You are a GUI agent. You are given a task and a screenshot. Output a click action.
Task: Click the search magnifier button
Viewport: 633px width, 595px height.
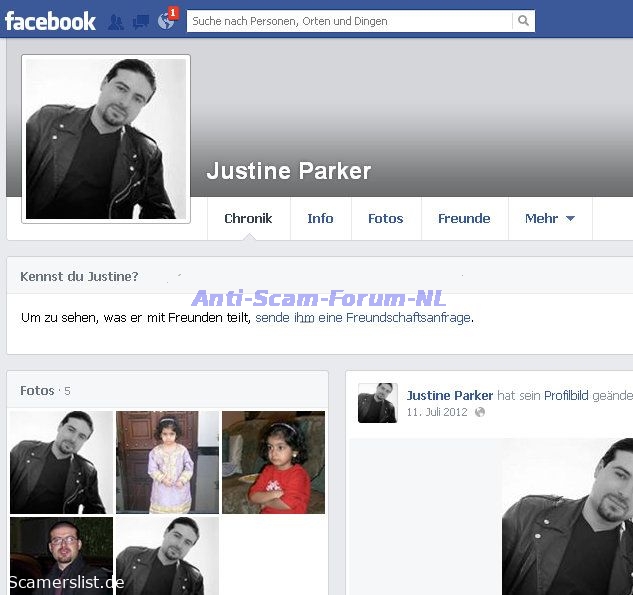pos(523,21)
